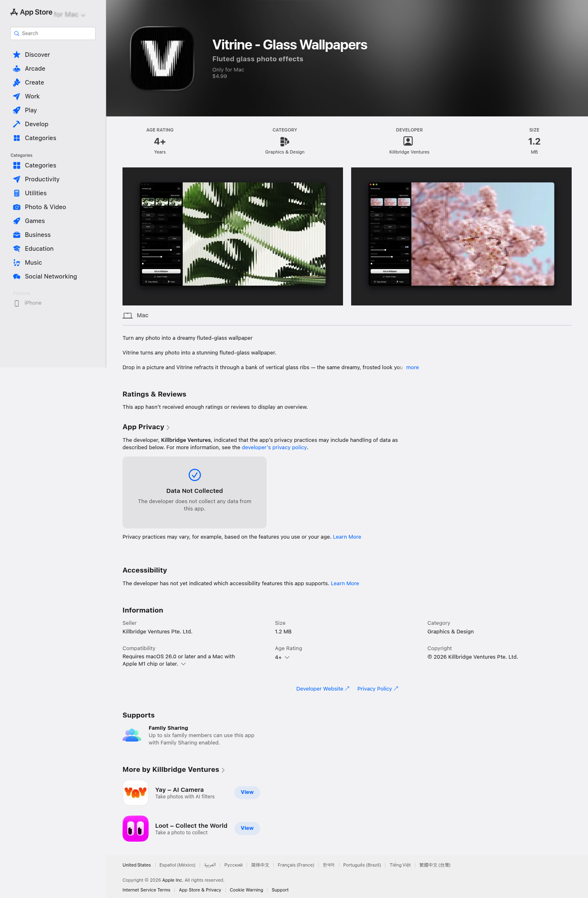Viewport: 588px width, 898px height.
Task: Open the Games category item
Action: point(53,221)
